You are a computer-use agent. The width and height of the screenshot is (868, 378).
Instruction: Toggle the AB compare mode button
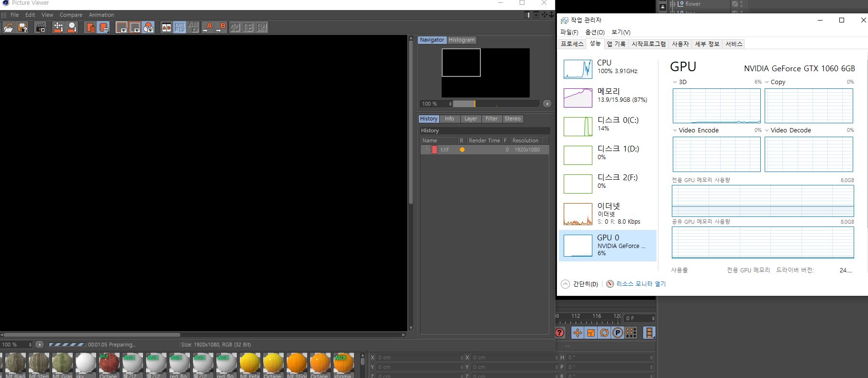point(166,28)
